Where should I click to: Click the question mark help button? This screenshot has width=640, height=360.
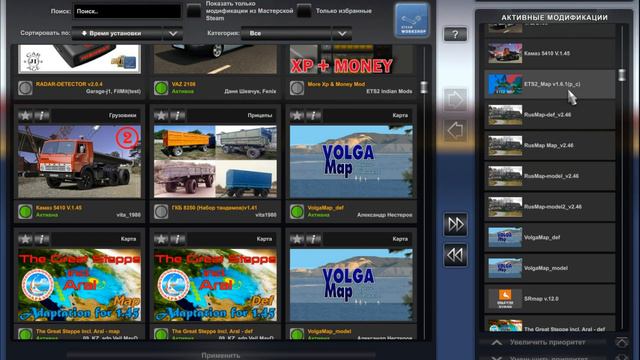(455, 34)
